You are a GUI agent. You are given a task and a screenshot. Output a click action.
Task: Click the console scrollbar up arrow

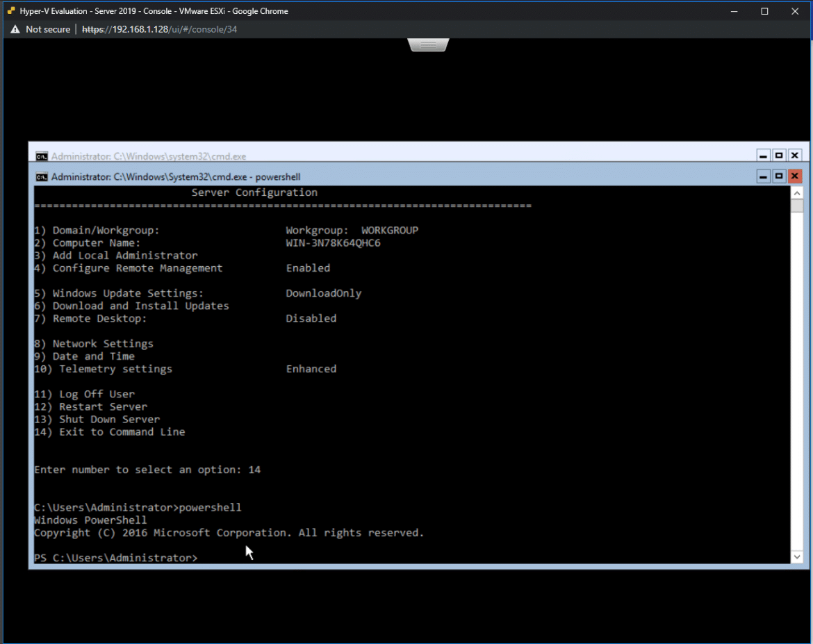pos(797,193)
